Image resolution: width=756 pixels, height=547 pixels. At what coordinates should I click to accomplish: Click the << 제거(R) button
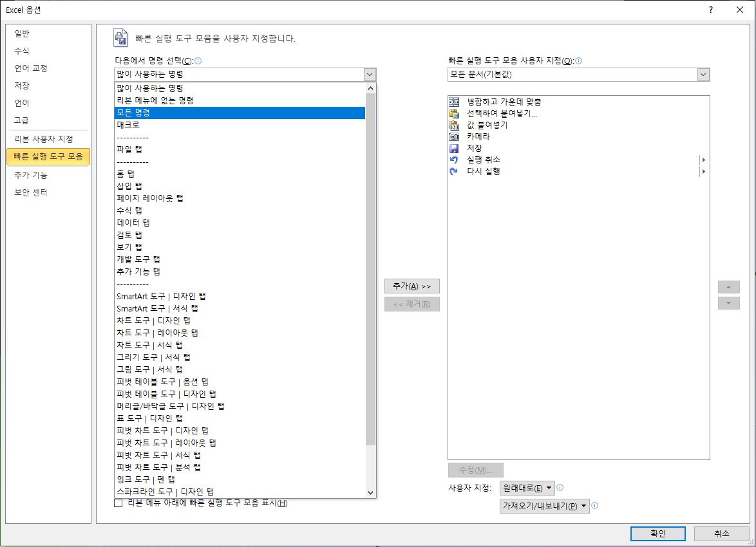[x=411, y=304]
